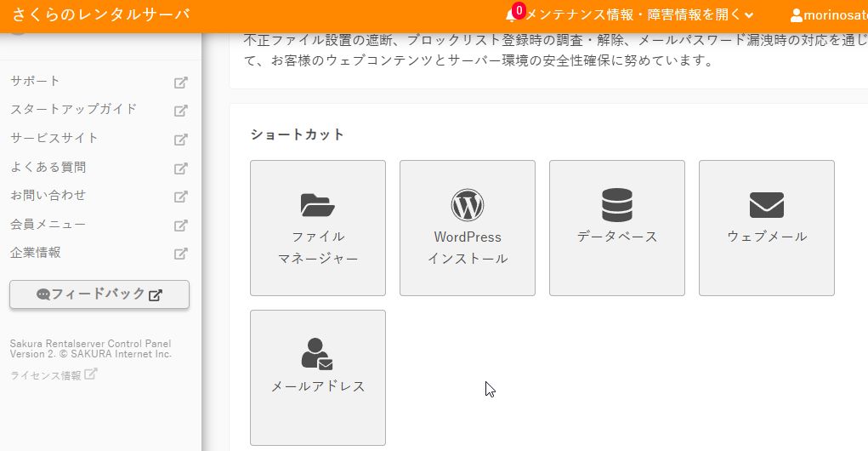The height and width of the screenshot is (451, 868).
Task: Click the メンテナンス情報・障害情報を開く text
Action: point(633,15)
